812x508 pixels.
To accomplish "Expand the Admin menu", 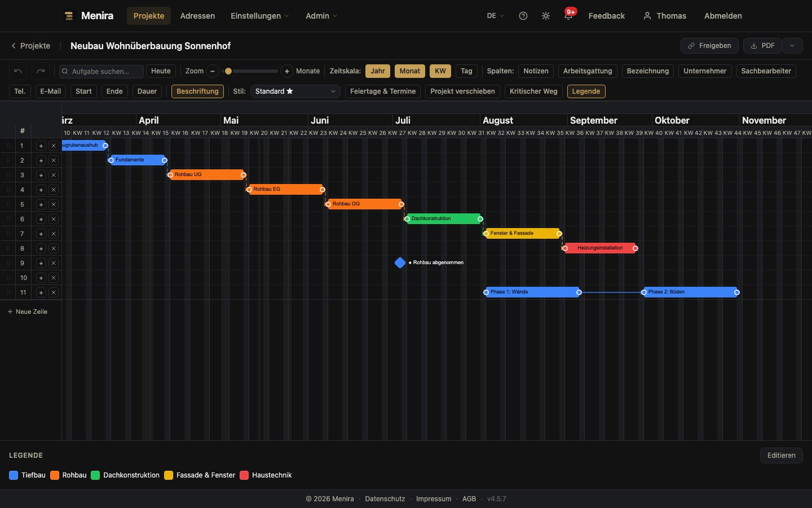I will click(321, 16).
